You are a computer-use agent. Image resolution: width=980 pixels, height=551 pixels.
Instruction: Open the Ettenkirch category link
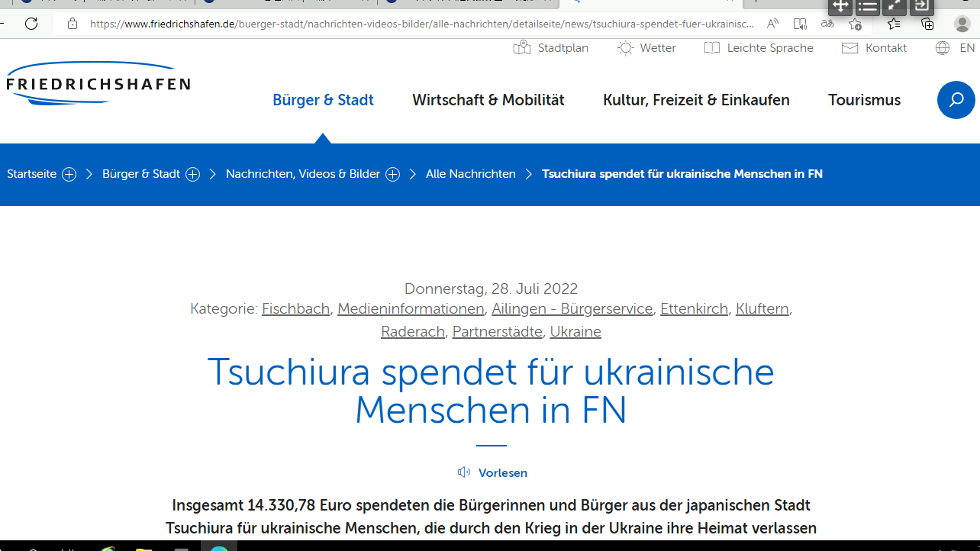[x=695, y=309]
